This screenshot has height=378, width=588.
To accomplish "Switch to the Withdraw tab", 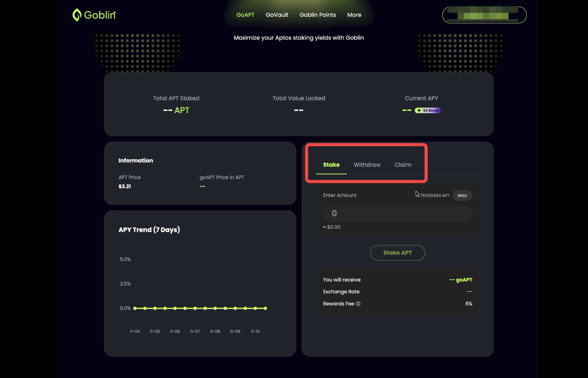I will tap(367, 165).
